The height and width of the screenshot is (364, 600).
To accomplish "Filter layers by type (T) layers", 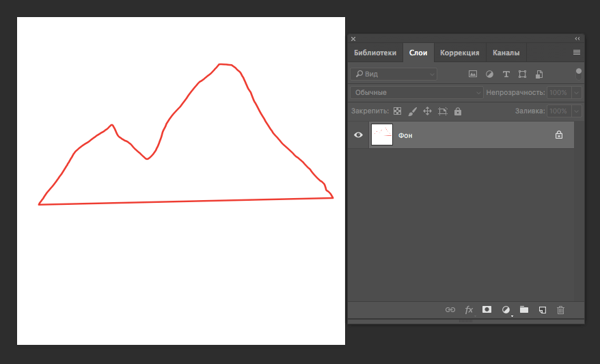I will click(x=506, y=74).
